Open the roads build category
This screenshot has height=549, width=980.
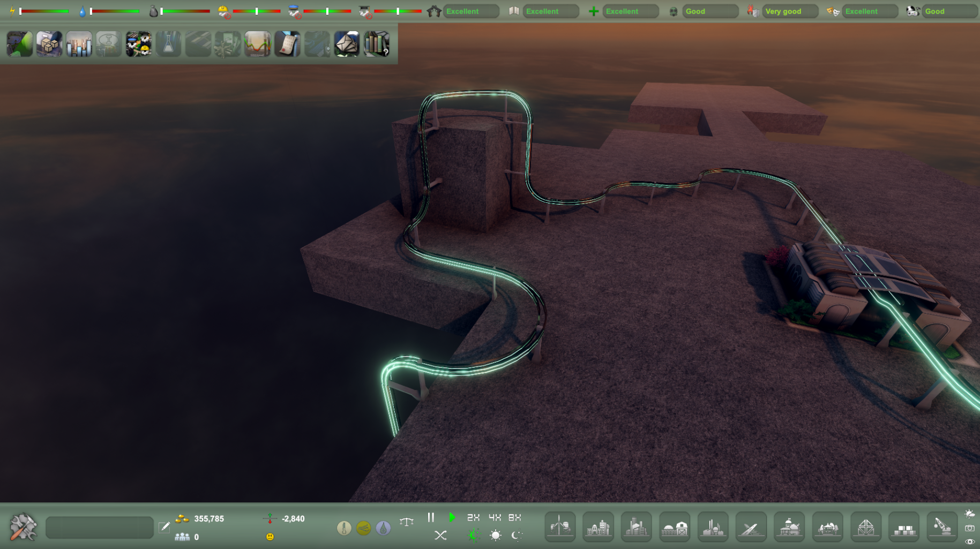[x=751, y=527]
